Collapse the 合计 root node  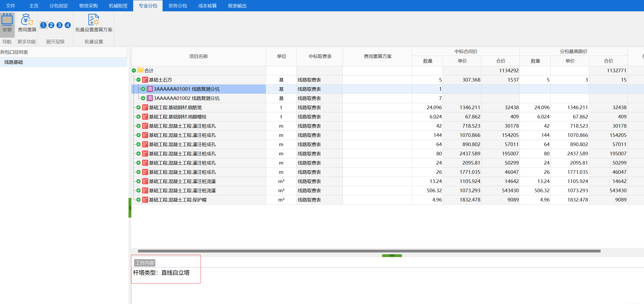tap(134, 70)
